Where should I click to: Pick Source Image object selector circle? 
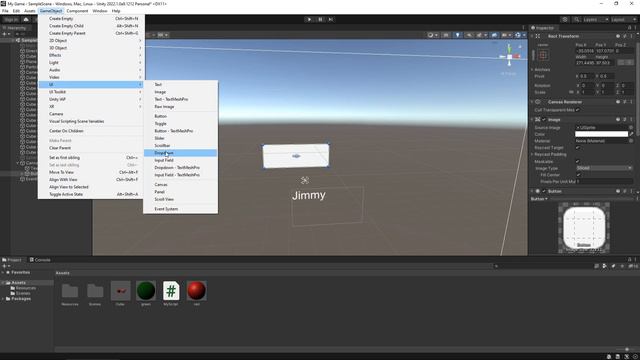pos(631,128)
